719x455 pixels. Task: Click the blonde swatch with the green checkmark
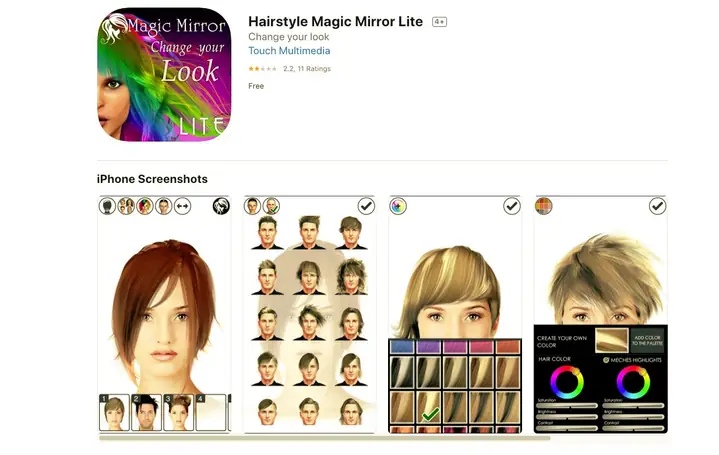point(428,407)
